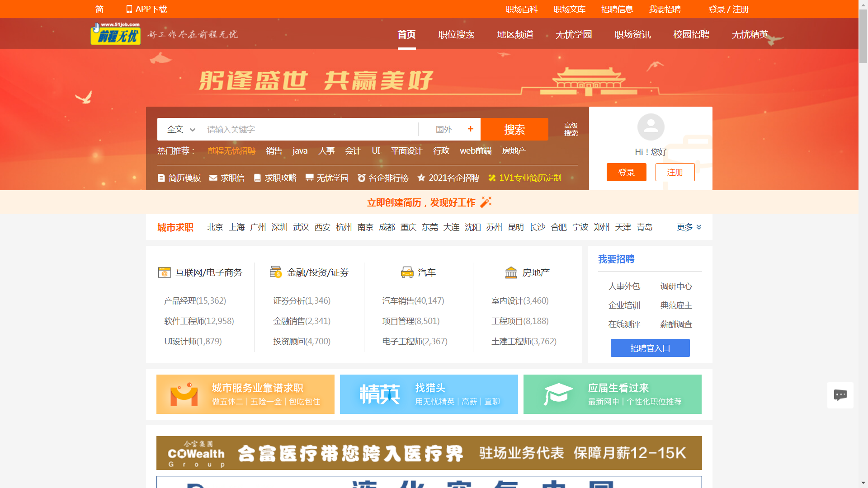
Task: Click the scrollbar down arrow
Action: 863,483
